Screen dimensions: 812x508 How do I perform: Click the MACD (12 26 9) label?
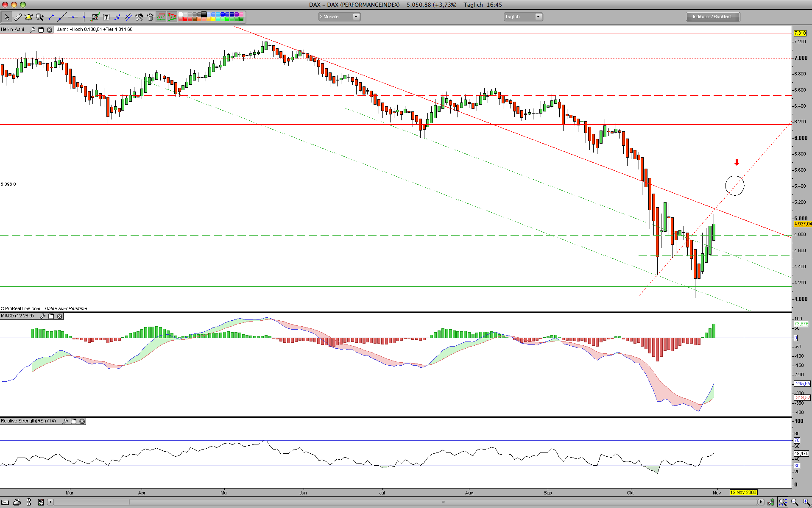pyautogui.click(x=17, y=316)
